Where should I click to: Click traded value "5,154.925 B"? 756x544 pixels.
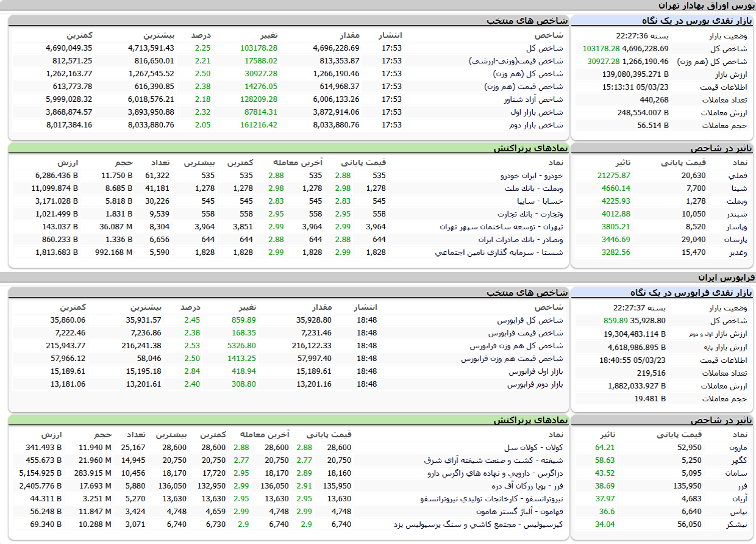(40, 473)
